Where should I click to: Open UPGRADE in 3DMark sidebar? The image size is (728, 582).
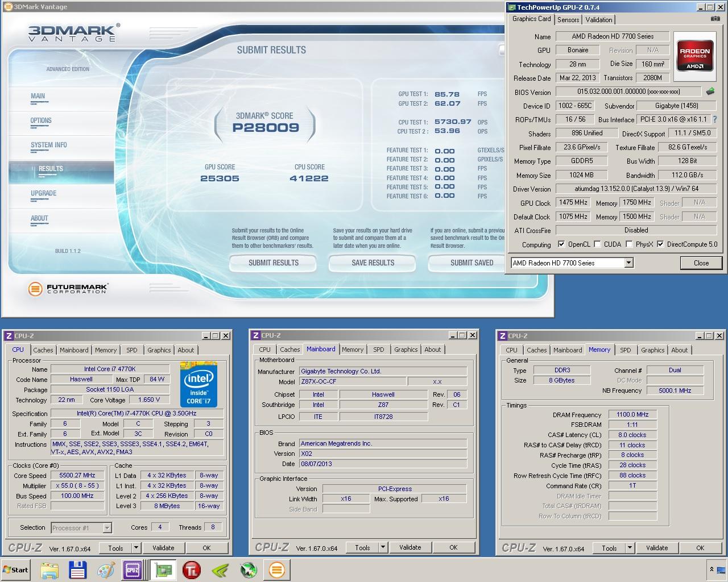[x=43, y=193]
